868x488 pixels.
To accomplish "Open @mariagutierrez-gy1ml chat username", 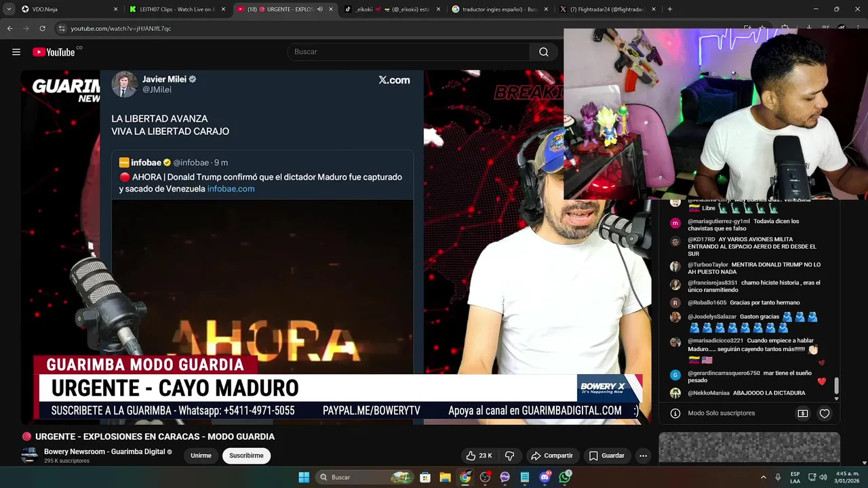I will [x=719, y=222].
